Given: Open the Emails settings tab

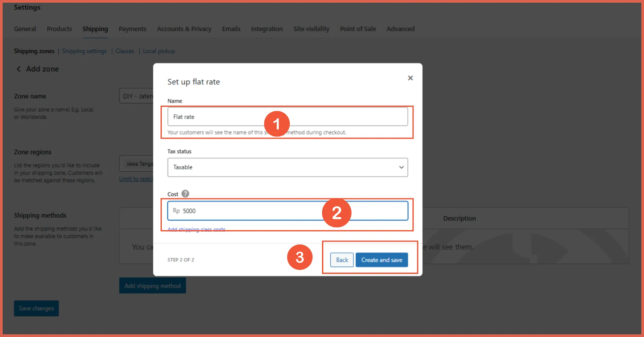Looking at the screenshot, I should (231, 29).
